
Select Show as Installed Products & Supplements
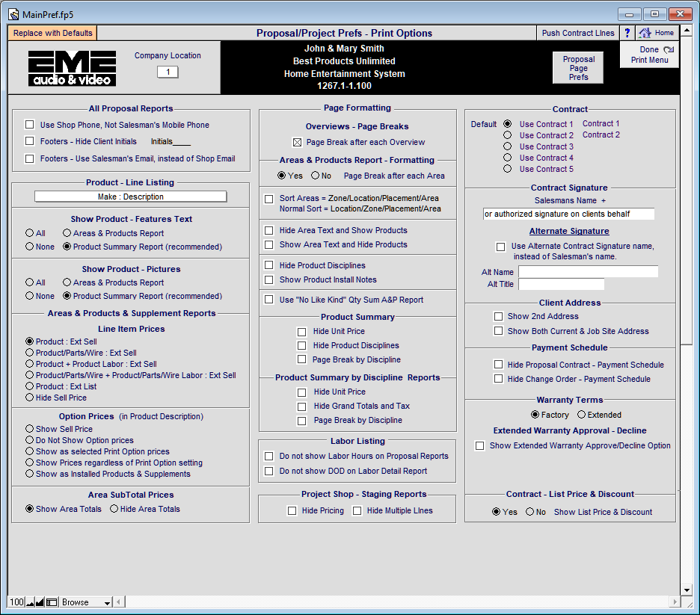point(30,474)
